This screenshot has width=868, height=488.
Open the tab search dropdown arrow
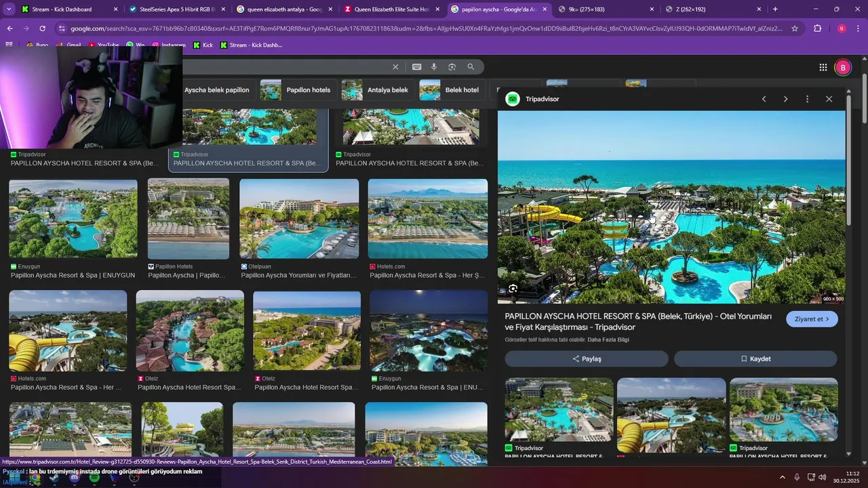point(9,9)
